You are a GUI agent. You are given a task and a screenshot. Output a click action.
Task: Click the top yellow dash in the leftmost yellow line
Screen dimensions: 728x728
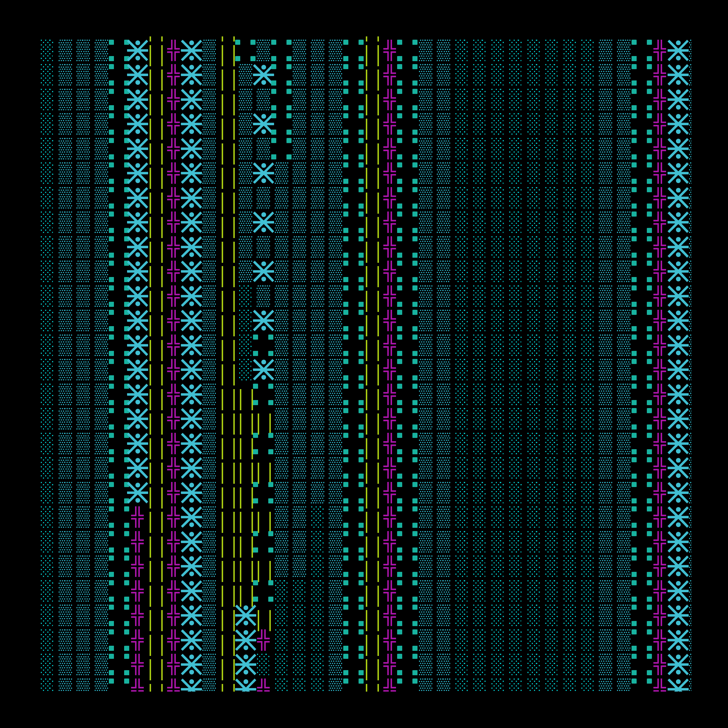tap(150, 39)
